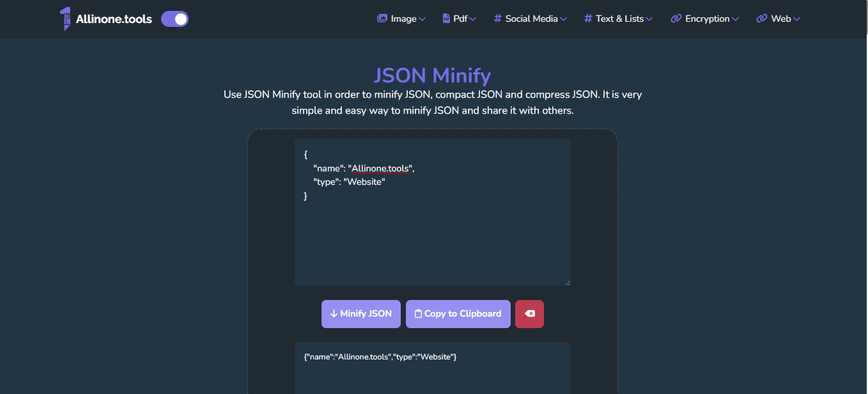Click the down-arrow icon on Minify JSON

(x=334, y=314)
